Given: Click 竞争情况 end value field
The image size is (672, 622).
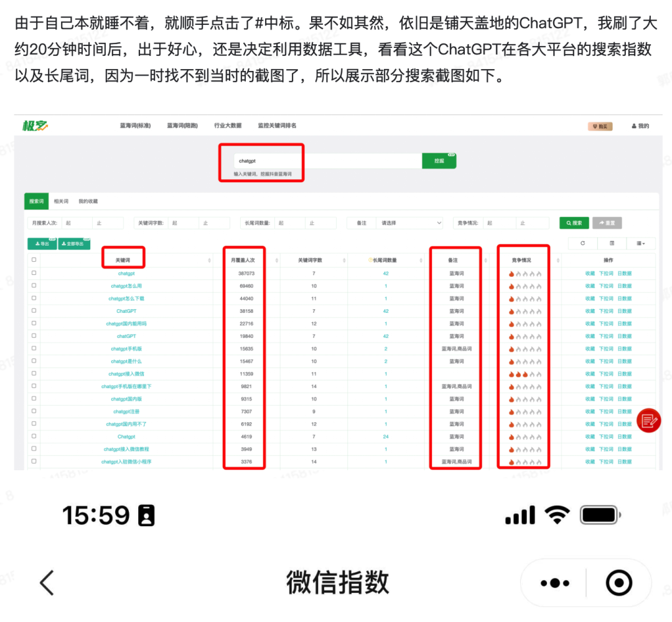Looking at the screenshot, I should point(534,223).
